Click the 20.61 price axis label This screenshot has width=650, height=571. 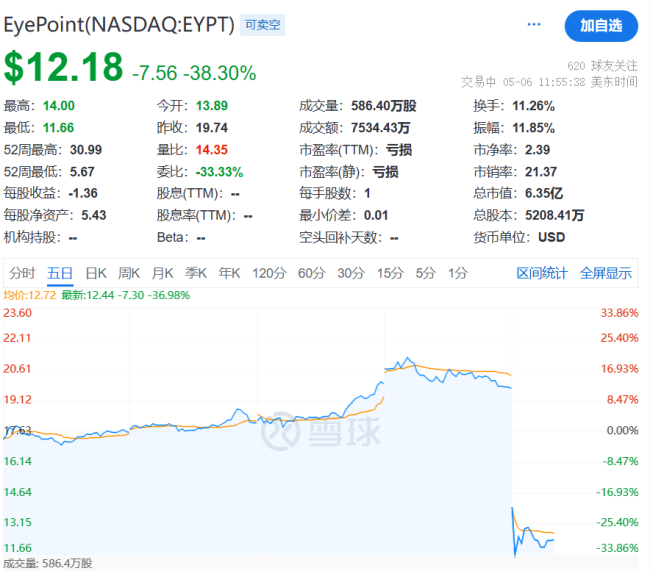pyautogui.click(x=17, y=369)
